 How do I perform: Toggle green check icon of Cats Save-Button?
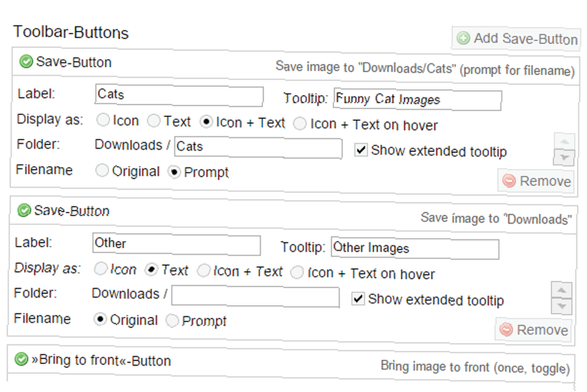[x=26, y=62]
